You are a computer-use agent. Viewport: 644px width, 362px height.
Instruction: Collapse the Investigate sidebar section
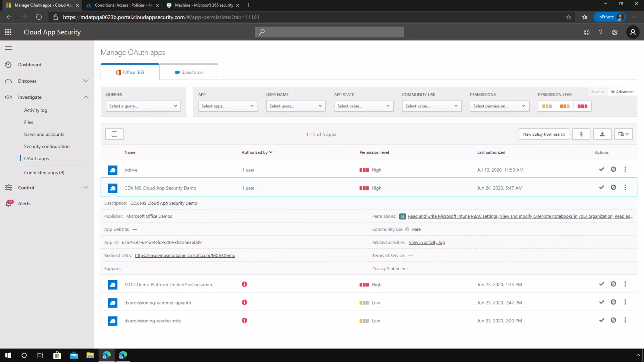point(86,97)
